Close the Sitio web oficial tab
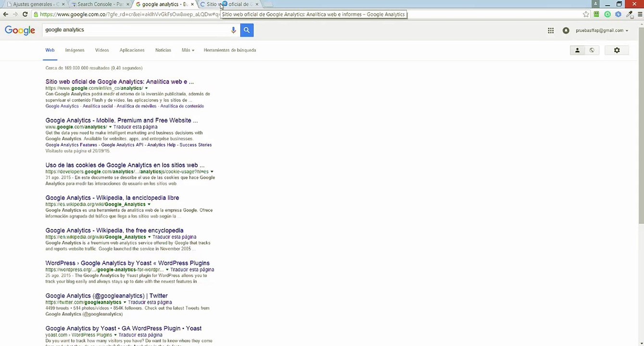This screenshot has width=644, height=346. point(256,4)
